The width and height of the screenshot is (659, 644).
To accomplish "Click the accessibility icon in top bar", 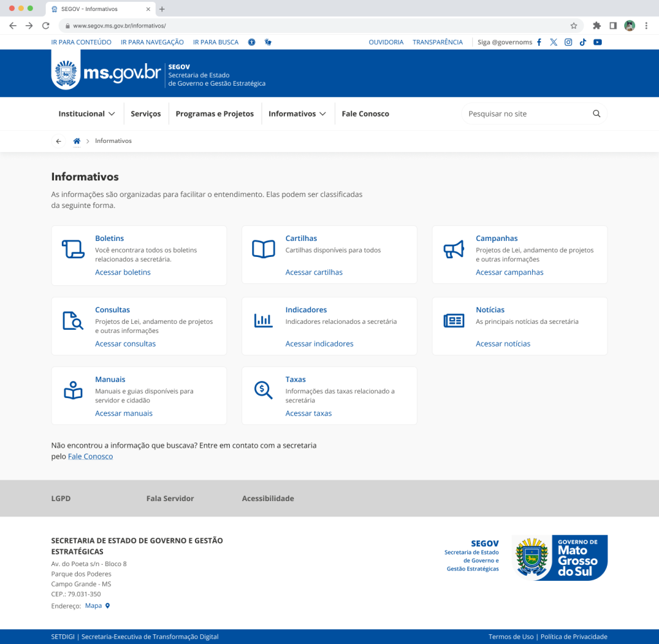I will pos(251,43).
